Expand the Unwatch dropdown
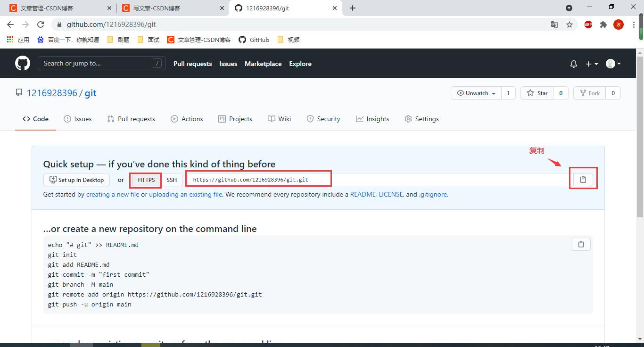 [476, 93]
